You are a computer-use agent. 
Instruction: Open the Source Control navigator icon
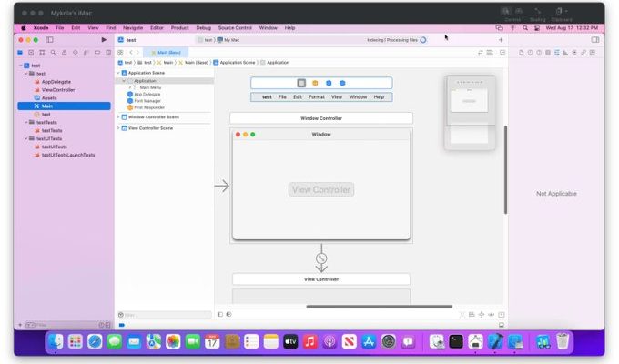pyautogui.click(x=31, y=53)
